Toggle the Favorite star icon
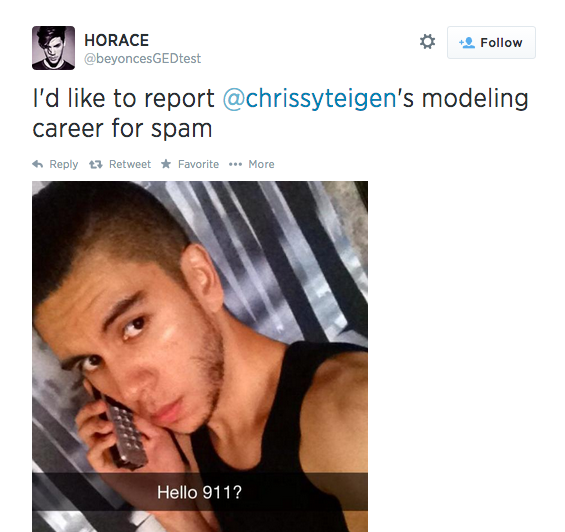 (166, 164)
